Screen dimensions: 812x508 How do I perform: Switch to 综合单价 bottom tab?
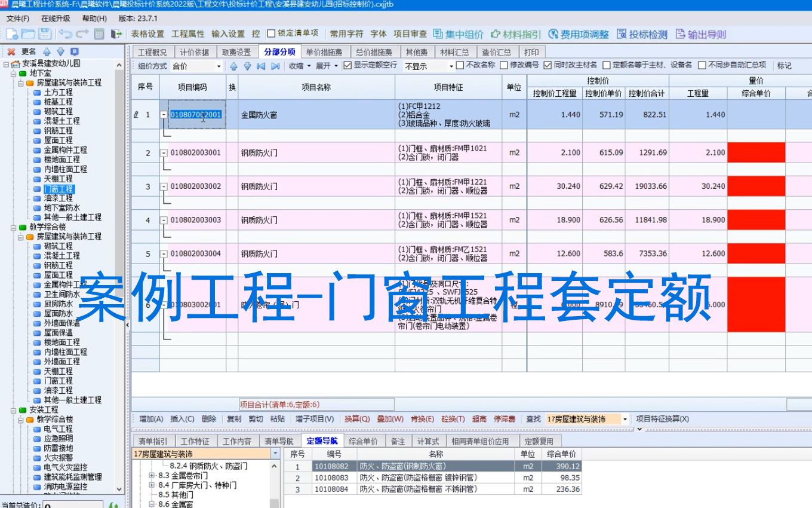point(363,442)
